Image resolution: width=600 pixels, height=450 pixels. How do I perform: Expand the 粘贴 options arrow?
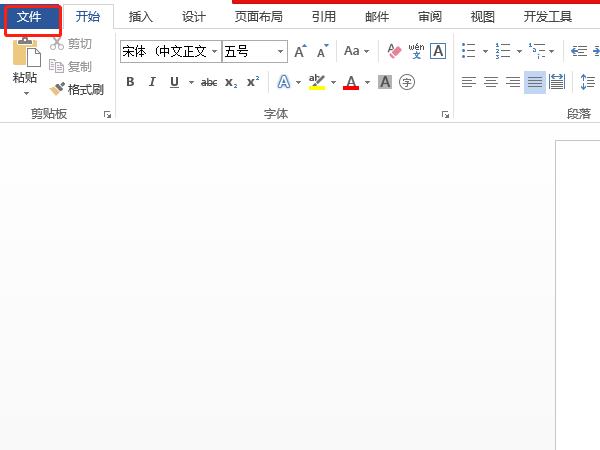click(x=26, y=93)
